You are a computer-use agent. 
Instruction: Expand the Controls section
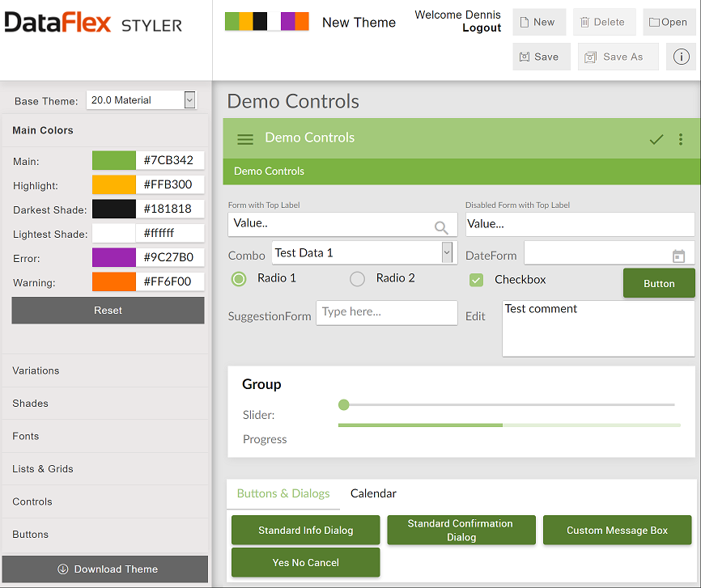pyautogui.click(x=105, y=501)
